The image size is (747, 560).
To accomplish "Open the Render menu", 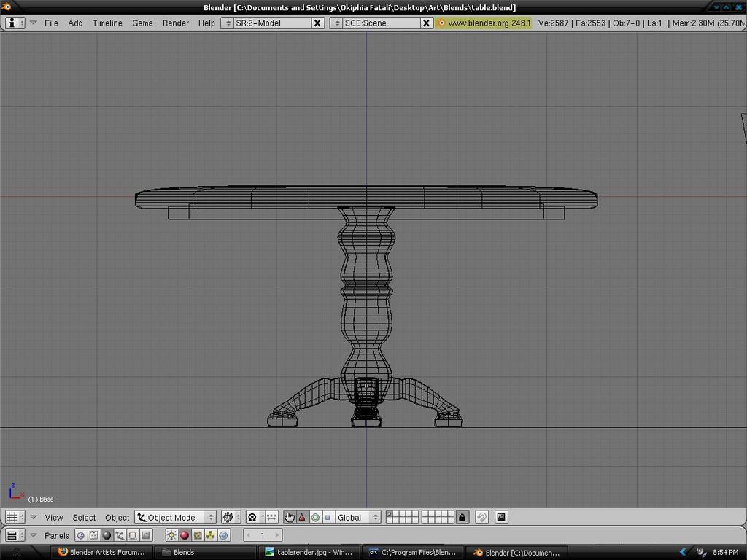I will coord(175,23).
